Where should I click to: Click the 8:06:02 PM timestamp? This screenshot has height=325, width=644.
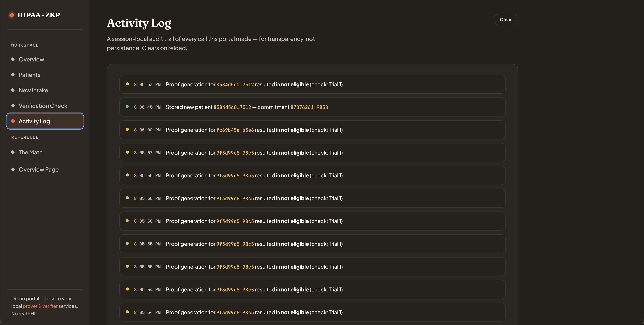pyautogui.click(x=147, y=130)
